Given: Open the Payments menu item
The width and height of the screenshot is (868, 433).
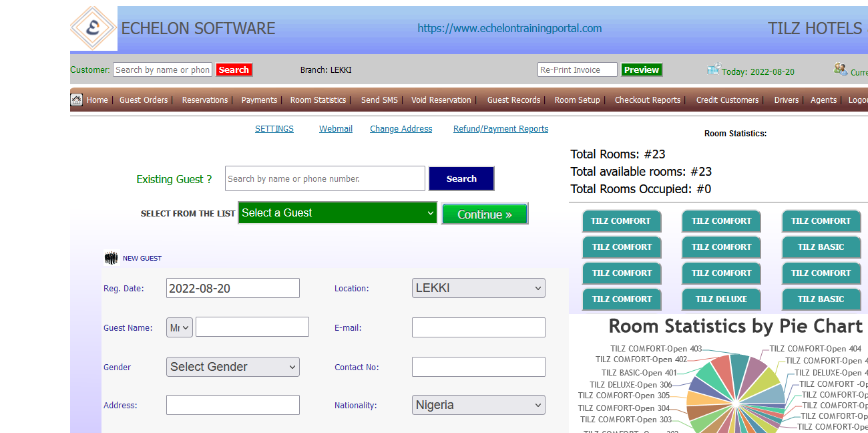Looking at the screenshot, I should [259, 100].
